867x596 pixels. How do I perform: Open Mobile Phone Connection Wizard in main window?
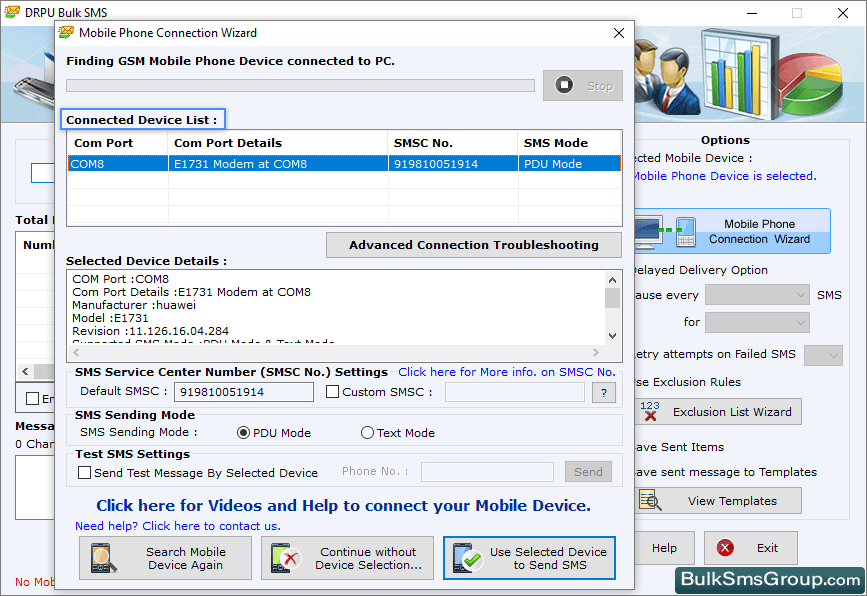click(x=732, y=231)
